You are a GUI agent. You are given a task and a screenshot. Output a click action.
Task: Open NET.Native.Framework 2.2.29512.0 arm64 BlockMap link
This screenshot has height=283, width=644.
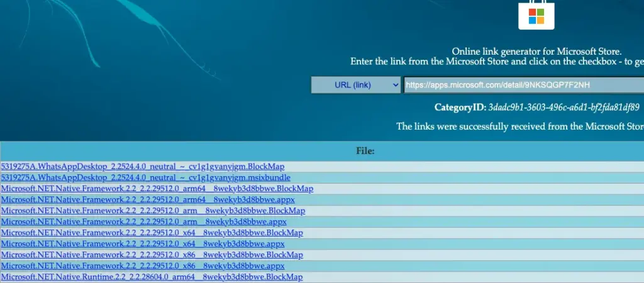click(x=157, y=189)
